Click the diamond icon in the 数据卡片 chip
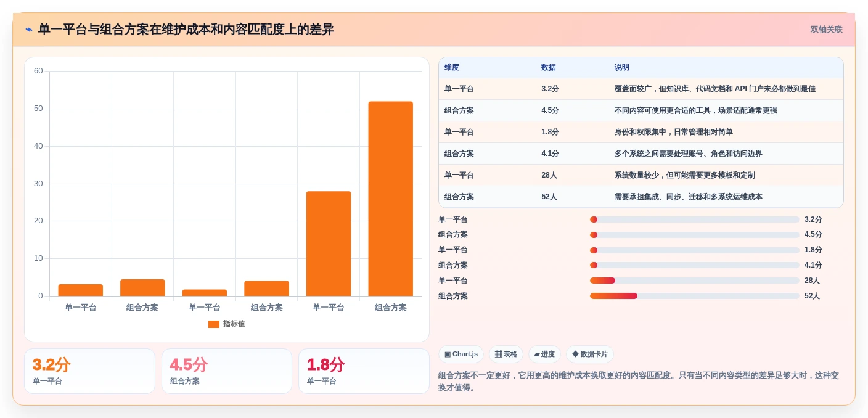Screen dimensions: 868x418 pos(575,354)
